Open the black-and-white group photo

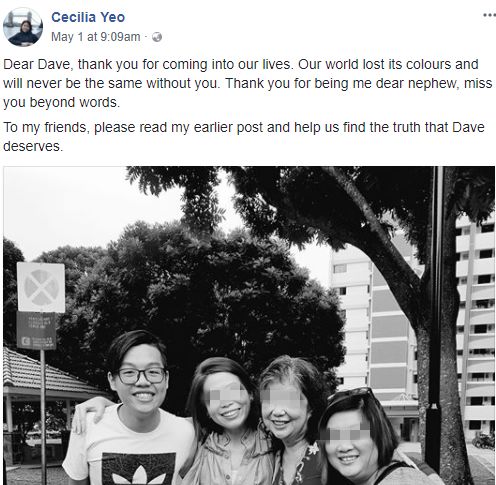(x=249, y=325)
